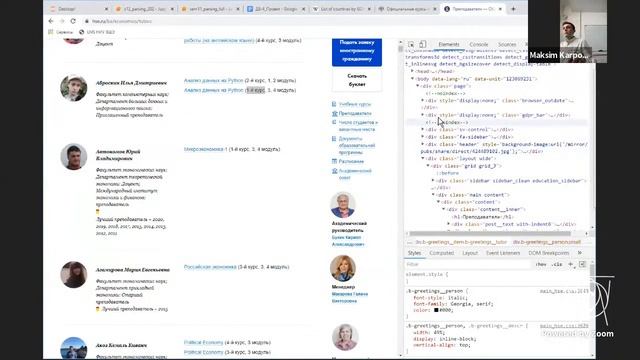Click the blue application button for foreign citizens
Image resolution: width=640 pixels, height=360 pixels.
pos(357,51)
